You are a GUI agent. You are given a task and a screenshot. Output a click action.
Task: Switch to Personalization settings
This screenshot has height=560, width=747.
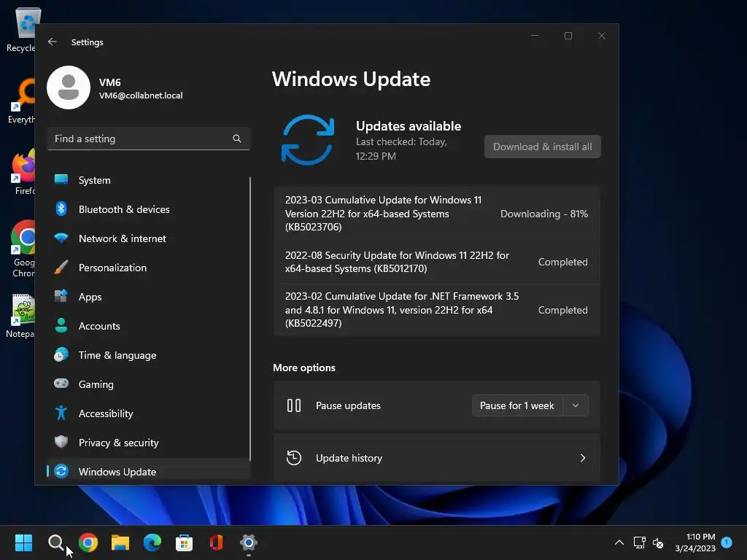point(149,268)
